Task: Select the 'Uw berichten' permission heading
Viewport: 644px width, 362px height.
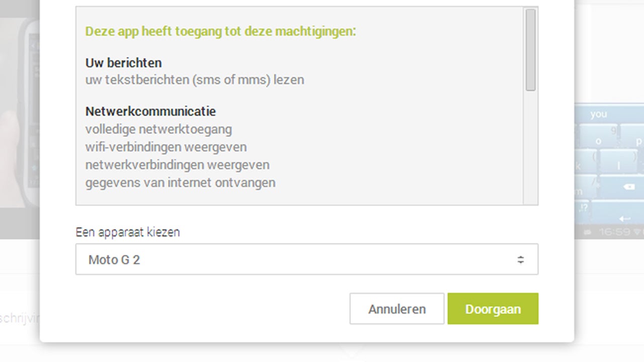Action: point(123,63)
